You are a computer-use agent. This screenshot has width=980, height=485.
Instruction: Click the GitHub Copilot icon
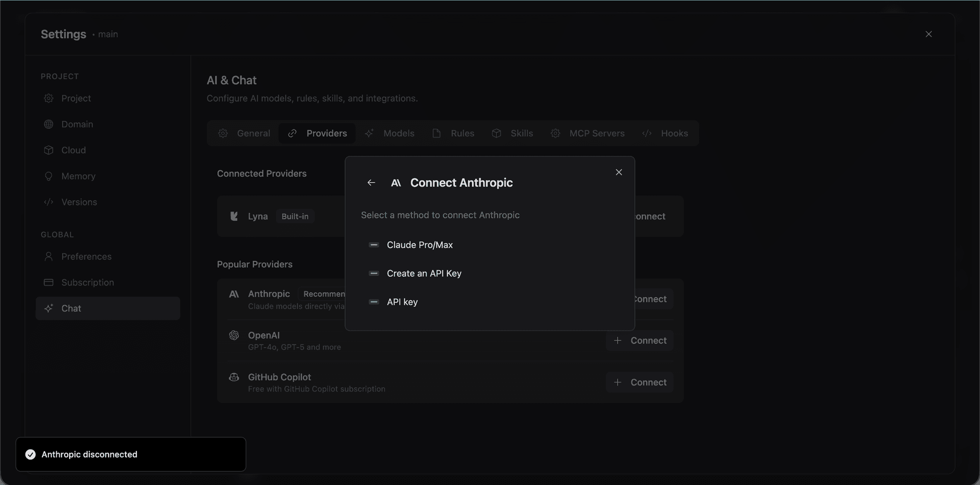pos(234,377)
